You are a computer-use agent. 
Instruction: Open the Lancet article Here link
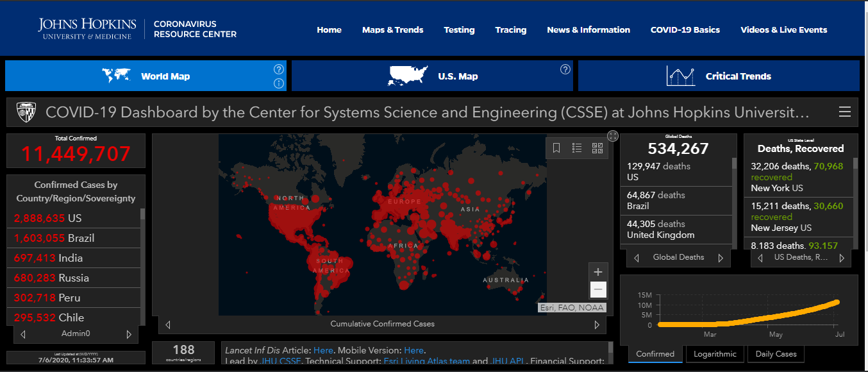pyautogui.click(x=323, y=350)
